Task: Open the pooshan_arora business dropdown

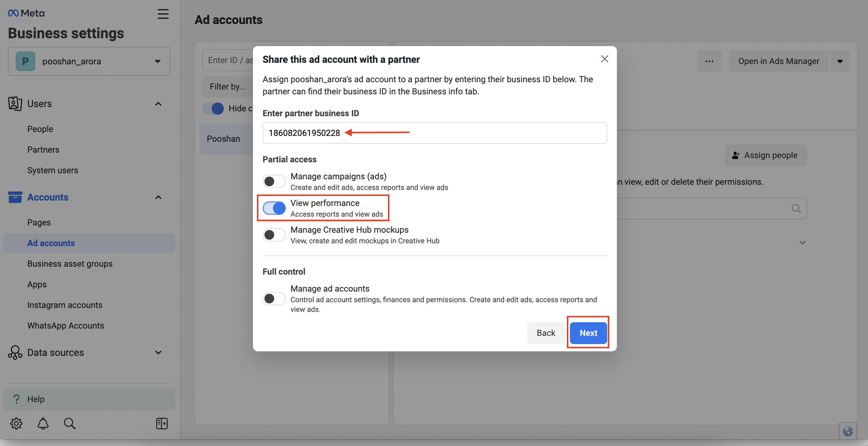Action: (x=89, y=61)
